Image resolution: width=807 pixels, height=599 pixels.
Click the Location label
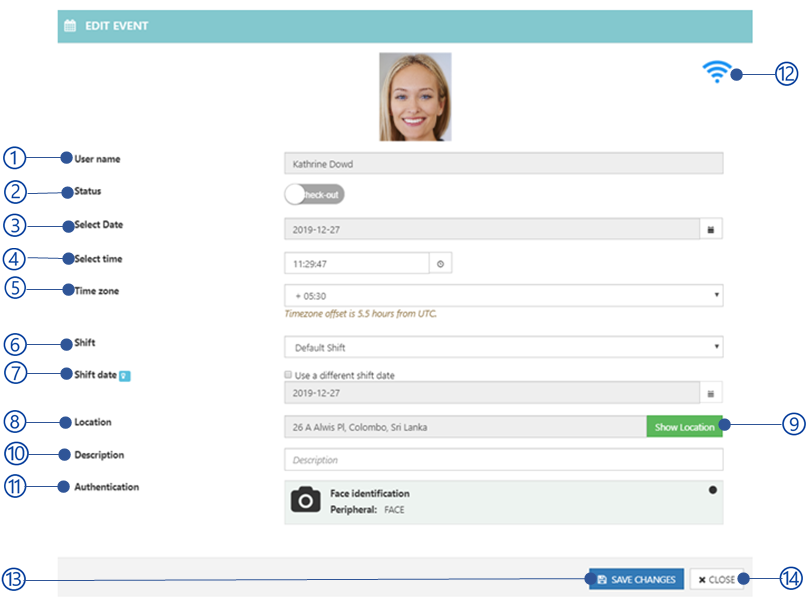click(93, 422)
